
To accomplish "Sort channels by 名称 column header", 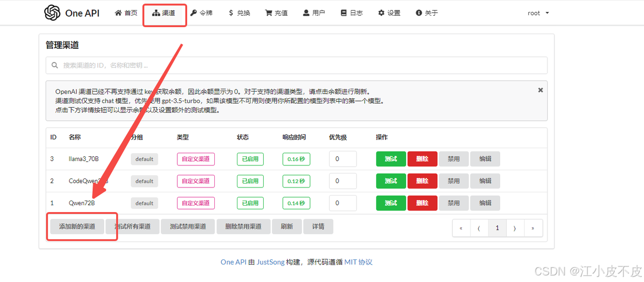I will [75, 137].
